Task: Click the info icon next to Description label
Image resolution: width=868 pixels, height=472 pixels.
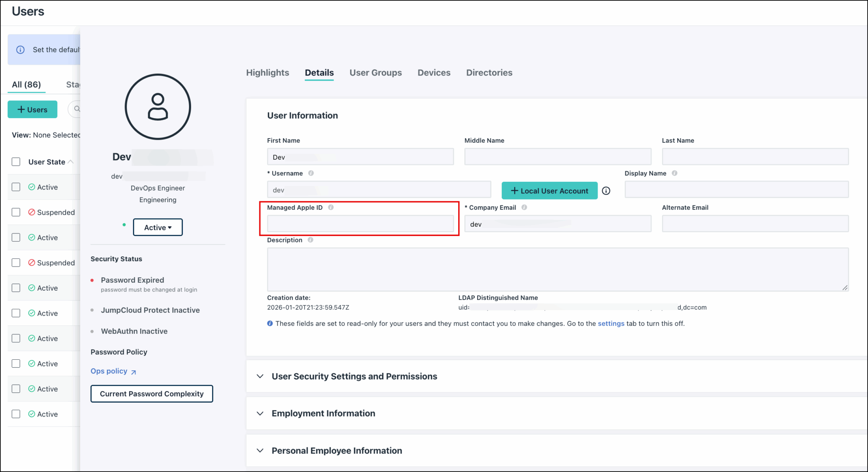Action: coord(311,240)
